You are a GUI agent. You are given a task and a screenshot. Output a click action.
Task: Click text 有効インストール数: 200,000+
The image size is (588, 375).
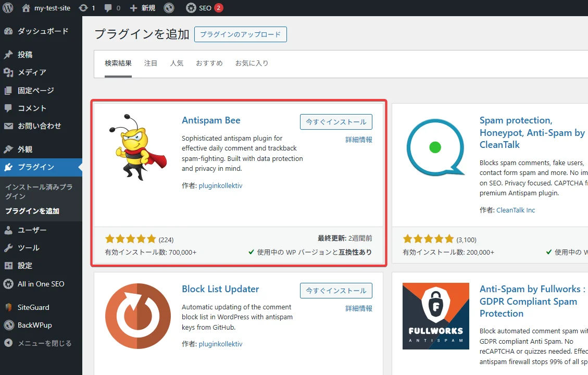coord(448,253)
